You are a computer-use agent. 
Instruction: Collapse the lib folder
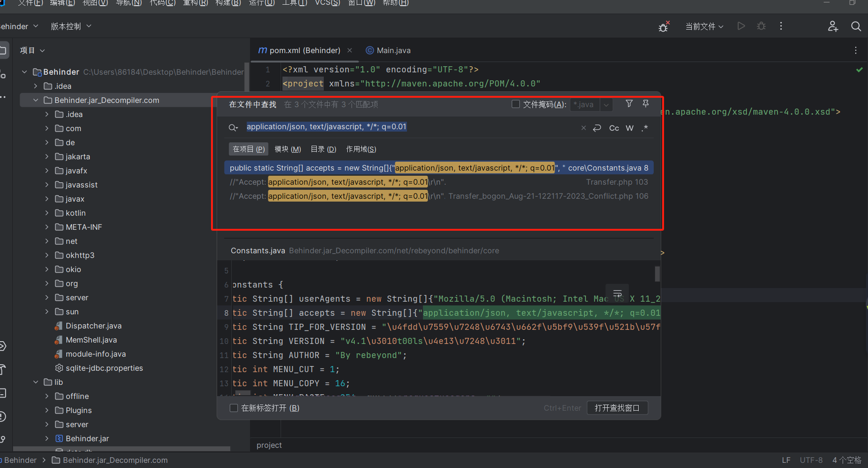tap(35, 382)
